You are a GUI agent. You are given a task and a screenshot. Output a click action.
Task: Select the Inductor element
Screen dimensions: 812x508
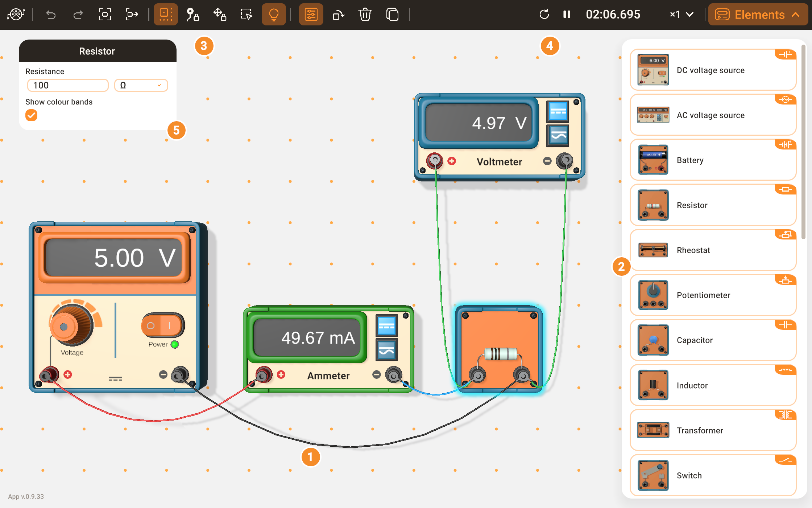[x=713, y=385]
